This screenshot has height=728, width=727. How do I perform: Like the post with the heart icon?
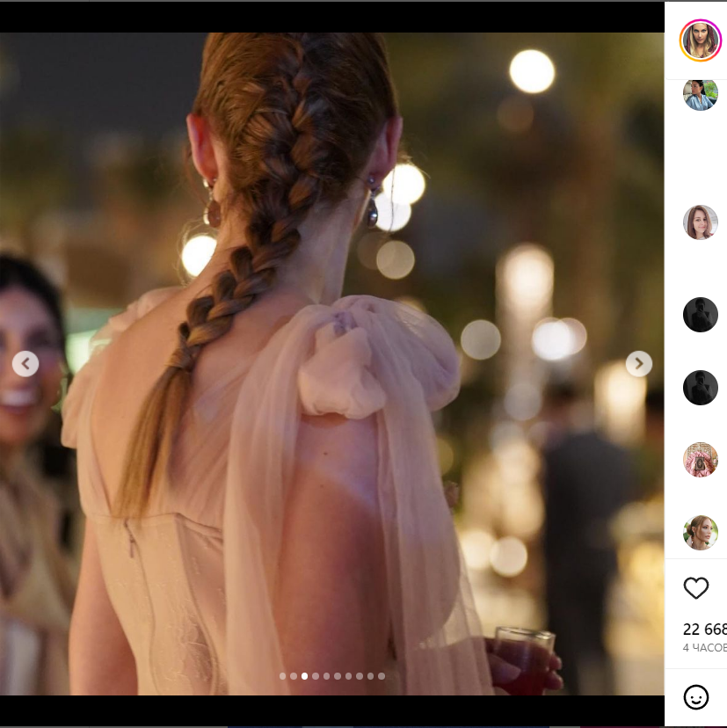click(x=696, y=588)
